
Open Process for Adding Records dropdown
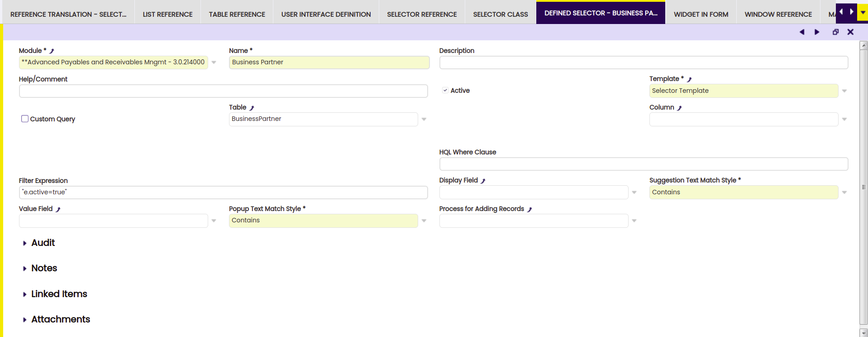click(634, 221)
